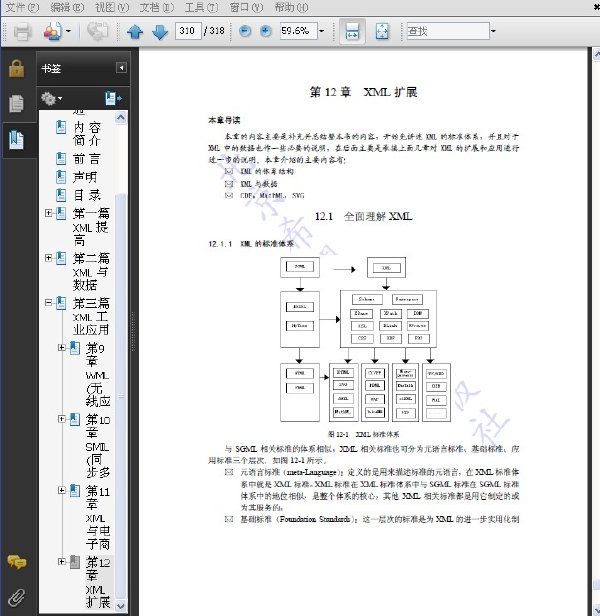Open the 视图 menu

(x=112, y=7)
